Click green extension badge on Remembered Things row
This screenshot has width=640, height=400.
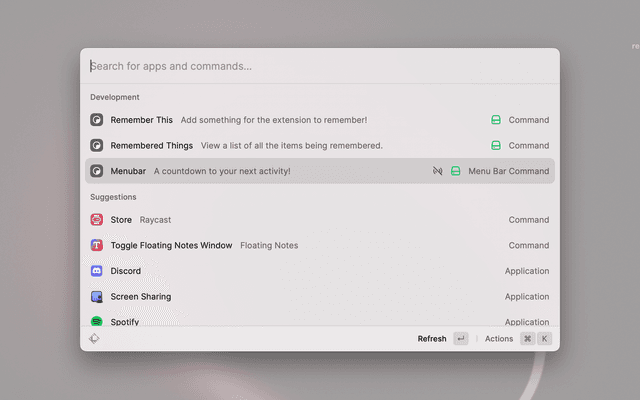pyautogui.click(x=495, y=146)
